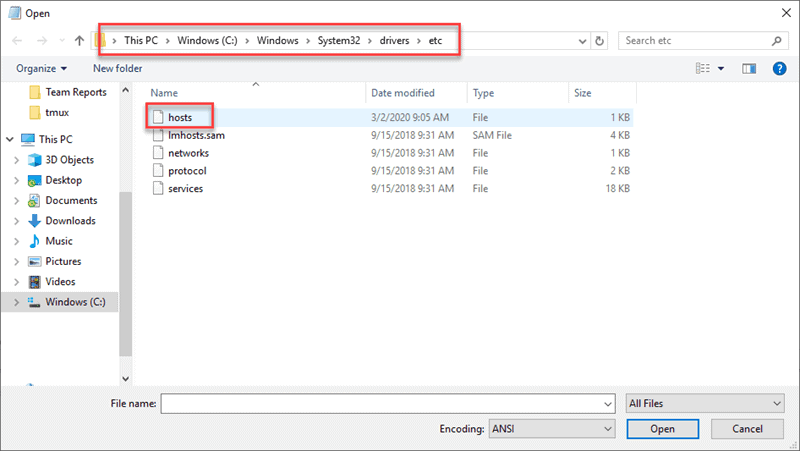Select Windows (C:) in the address path
The image size is (800, 451).
pos(207,40)
